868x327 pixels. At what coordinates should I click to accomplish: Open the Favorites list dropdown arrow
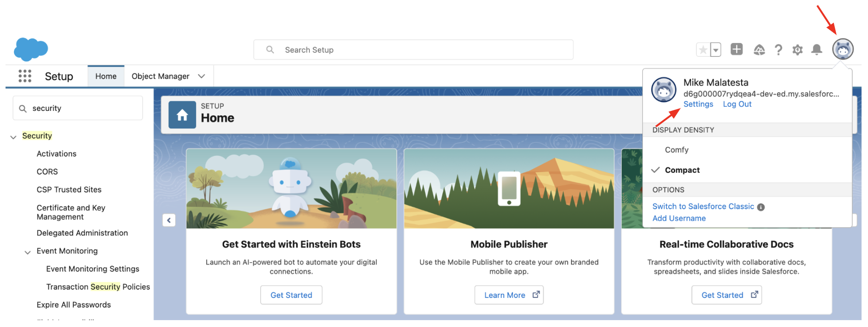pyautogui.click(x=716, y=49)
